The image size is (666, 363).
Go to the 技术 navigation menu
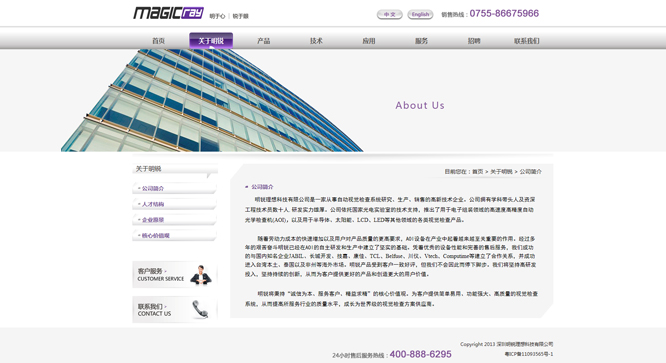(x=316, y=41)
